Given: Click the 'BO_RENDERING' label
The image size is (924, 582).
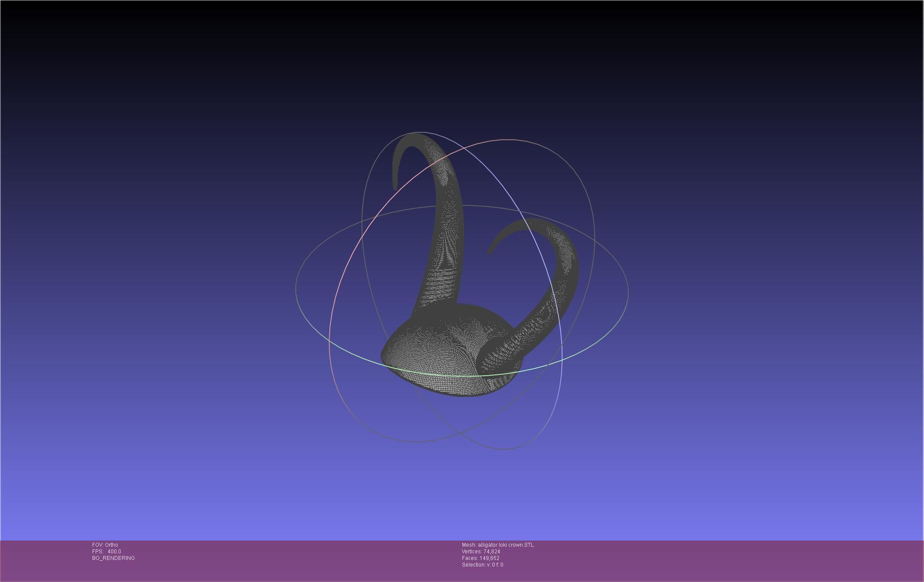Looking at the screenshot, I should 113,558.
